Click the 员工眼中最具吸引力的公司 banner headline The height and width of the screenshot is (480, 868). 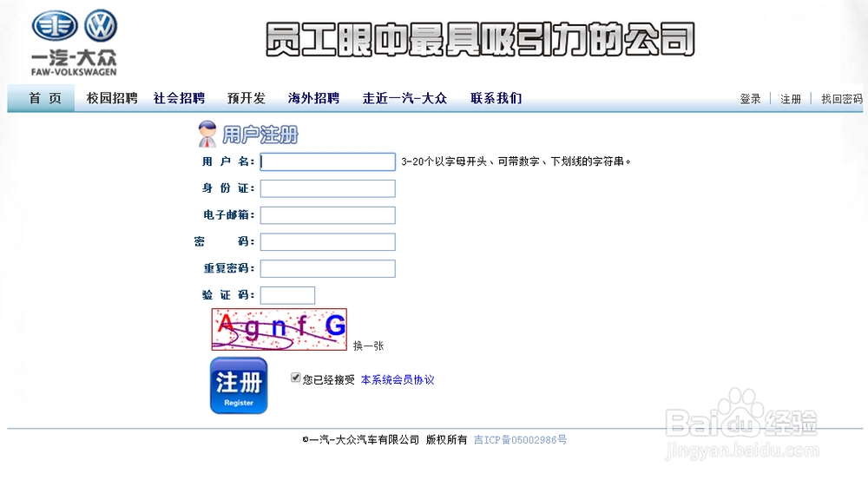point(480,39)
